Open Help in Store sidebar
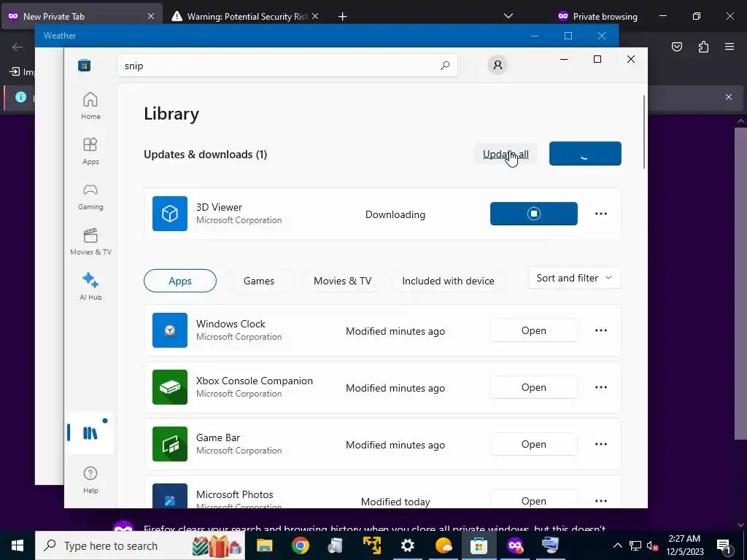 [x=90, y=480]
